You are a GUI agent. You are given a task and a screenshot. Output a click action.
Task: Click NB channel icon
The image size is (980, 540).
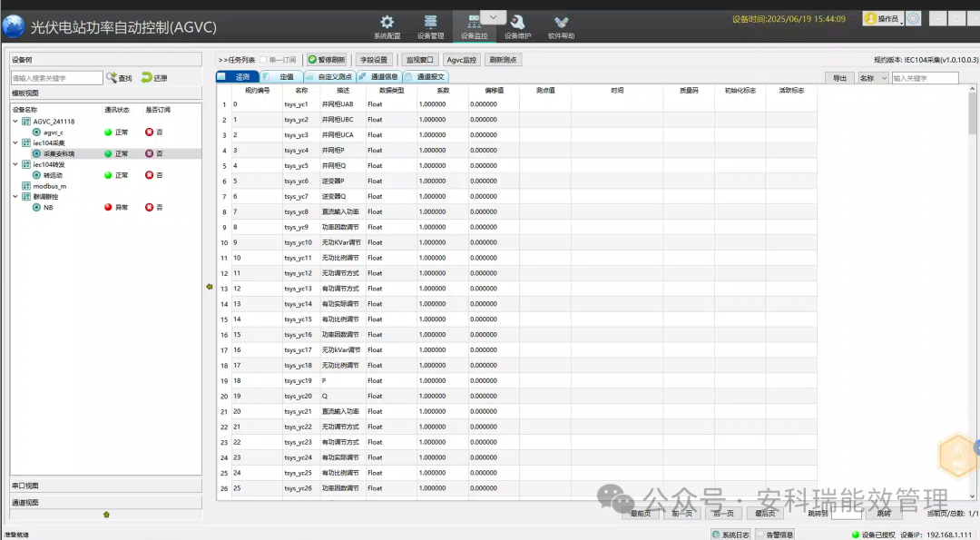[x=36, y=207]
